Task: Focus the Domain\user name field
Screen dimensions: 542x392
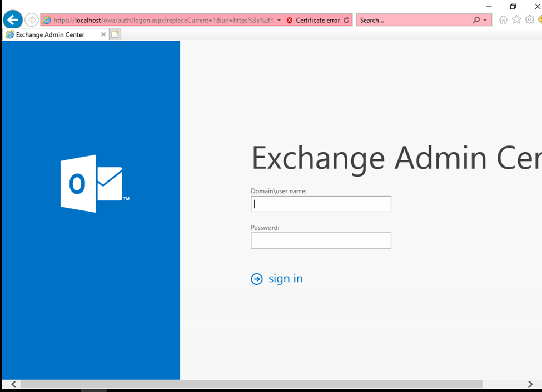Action: (321, 204)
